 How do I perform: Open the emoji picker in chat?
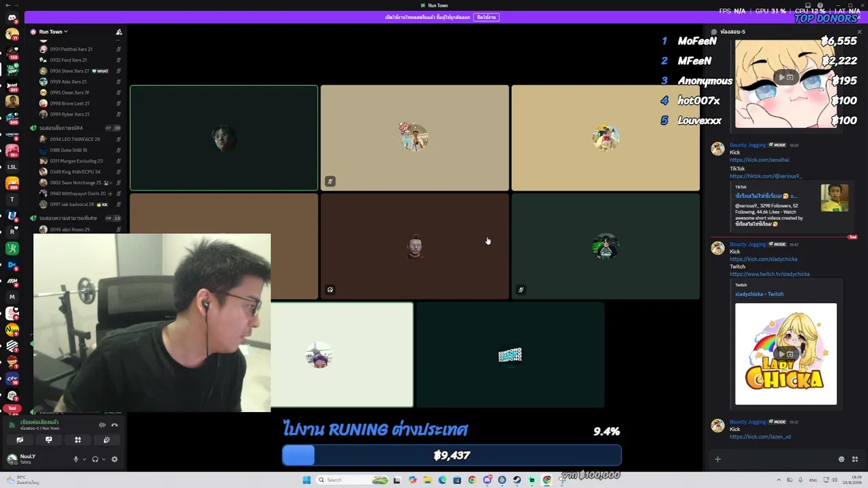[x=842, y=460]
